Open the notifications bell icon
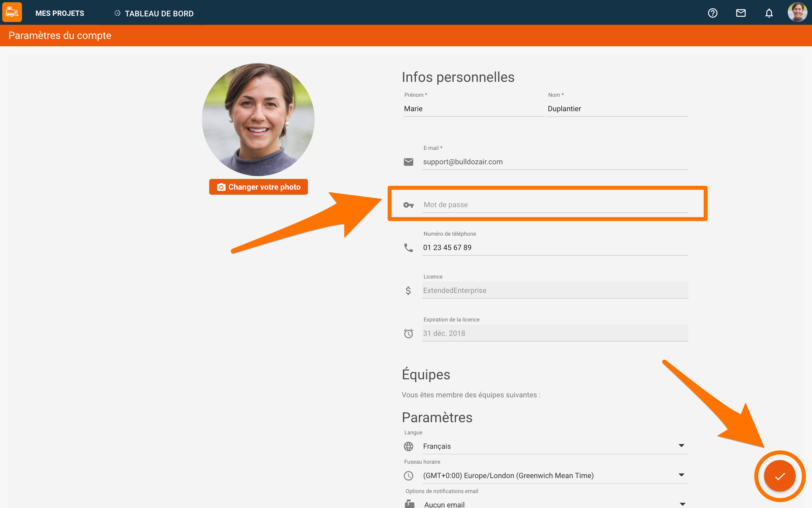 (769, 13)
